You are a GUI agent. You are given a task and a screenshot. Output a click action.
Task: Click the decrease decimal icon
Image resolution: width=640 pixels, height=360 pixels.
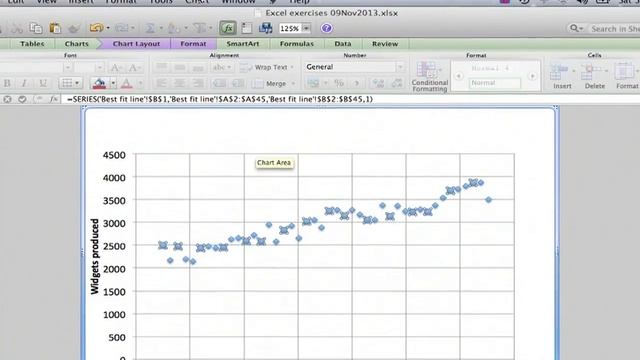[x=396, y=83]
